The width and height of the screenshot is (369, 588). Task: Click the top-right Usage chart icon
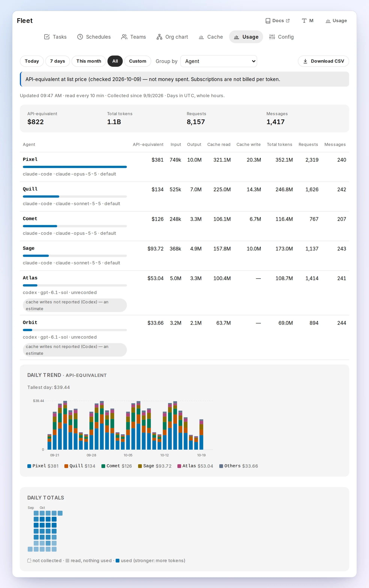[328, 21]
